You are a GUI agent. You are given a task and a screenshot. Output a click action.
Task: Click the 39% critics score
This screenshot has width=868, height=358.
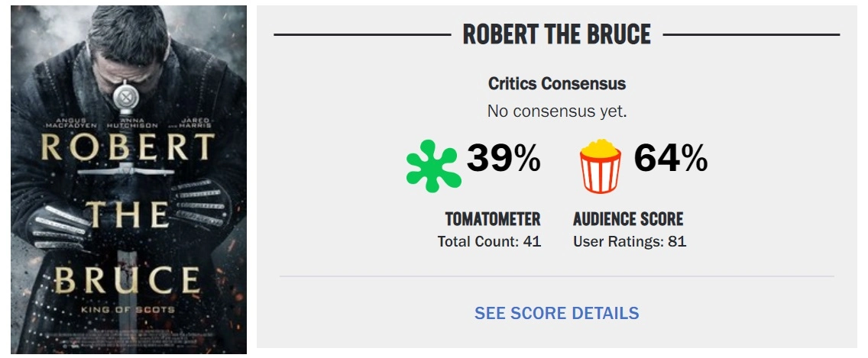[x=504, y=158]
